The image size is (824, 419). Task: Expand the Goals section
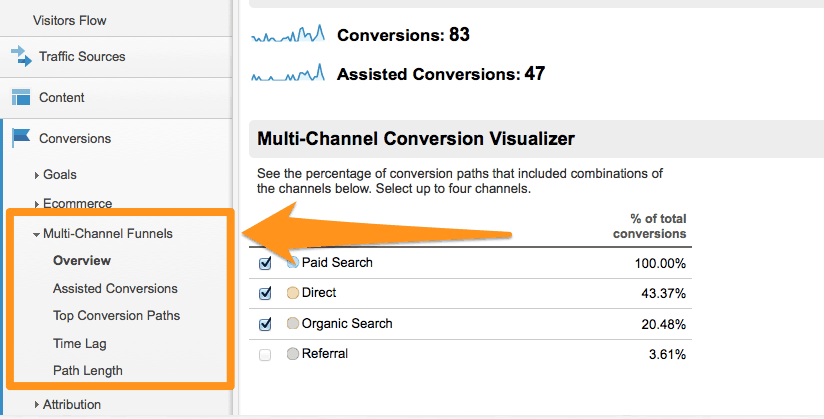(x=55, y=175)
